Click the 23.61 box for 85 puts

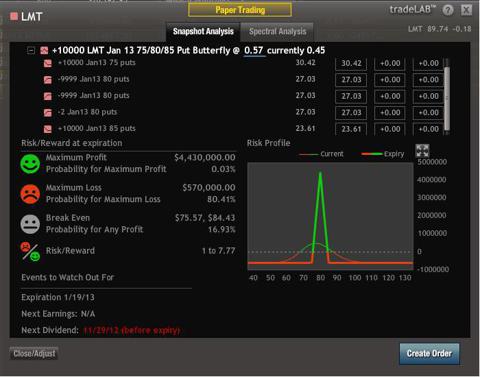pos(351,129)
